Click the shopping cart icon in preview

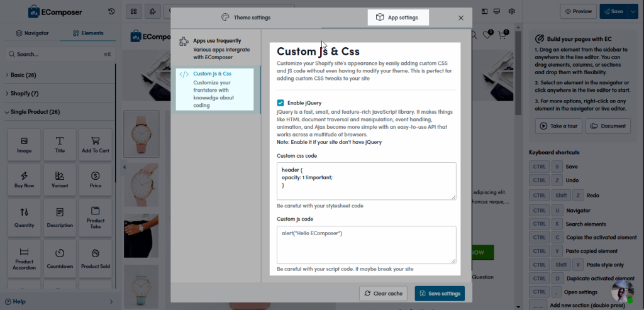coord(502,35)
